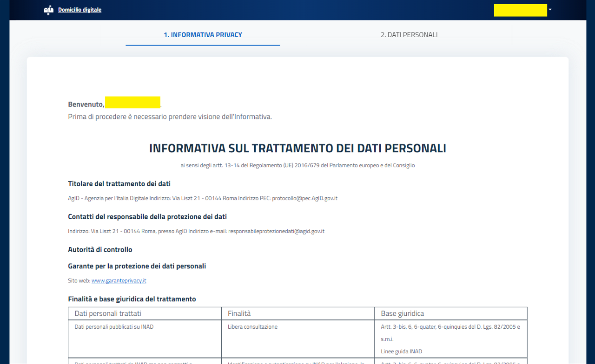The height and width of the screenshot is (364, 595).
Task: Click the Titolare del trattamento dei dati heading
Action: (116, 184)
